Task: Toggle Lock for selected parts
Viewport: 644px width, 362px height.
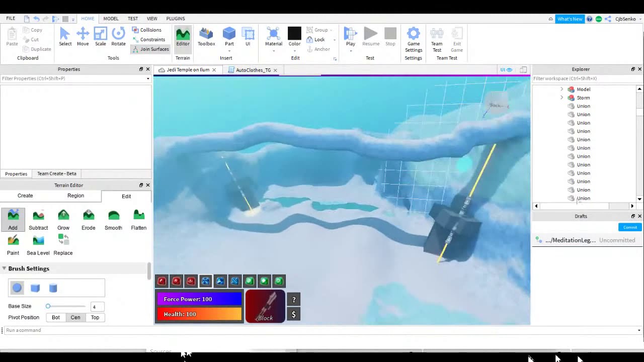Action: (x=316, y=39)
